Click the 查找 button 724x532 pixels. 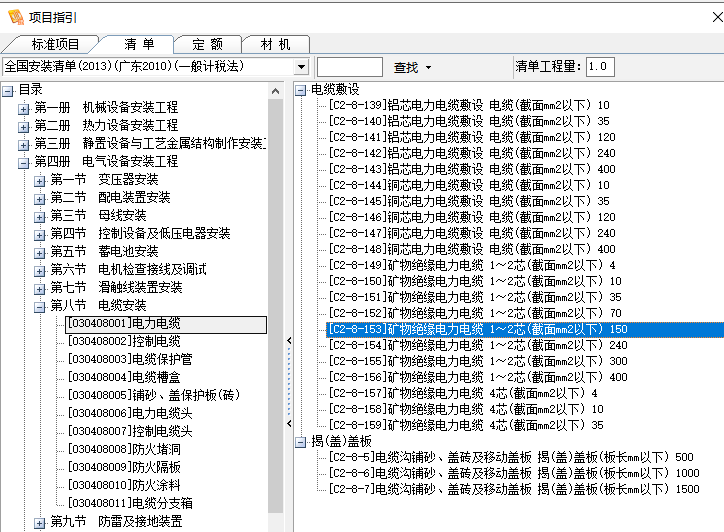(406, 67)
